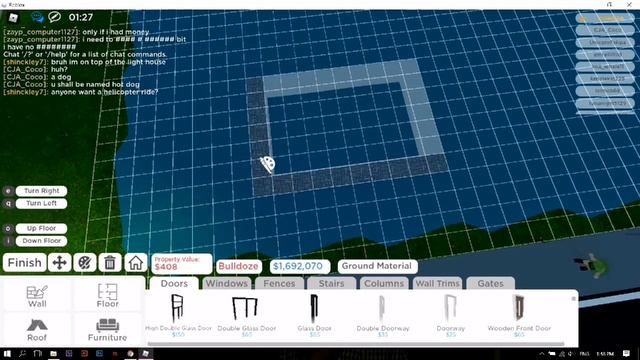Click the item list horizontal scrollbar
This screenshot has width=640, height=360.
pyautogui.click(x=356, y=344)
